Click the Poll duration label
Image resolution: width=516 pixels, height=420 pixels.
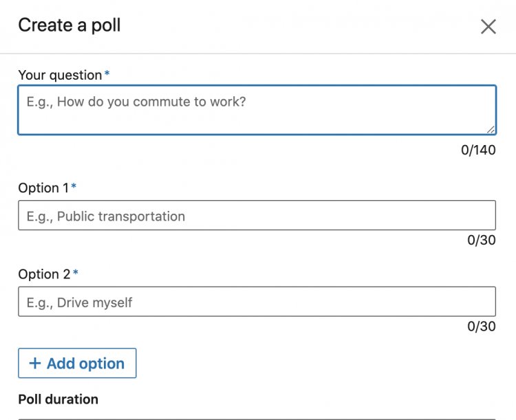58,399
